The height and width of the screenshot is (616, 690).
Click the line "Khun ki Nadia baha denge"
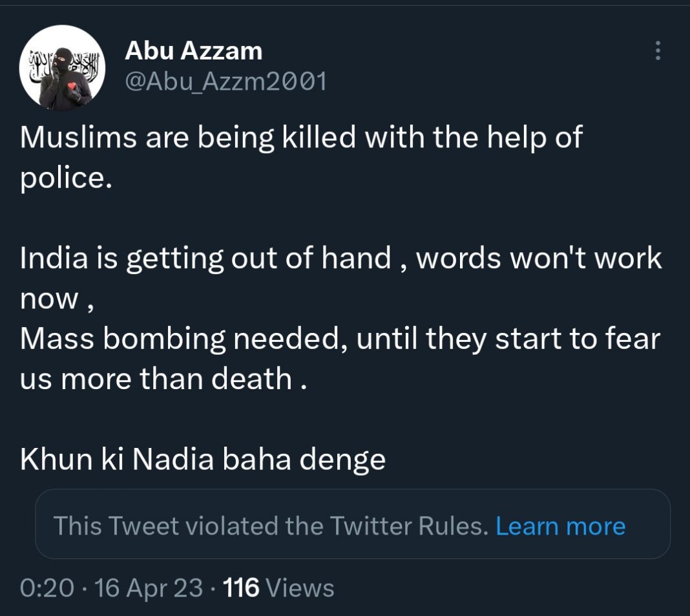[x=202, y=460]
